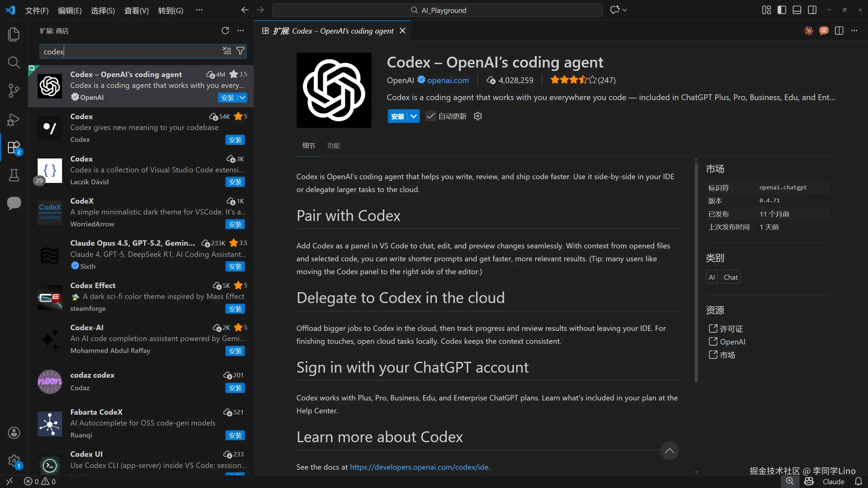Open Claude orange spark icon in editor toolbar

808,31
